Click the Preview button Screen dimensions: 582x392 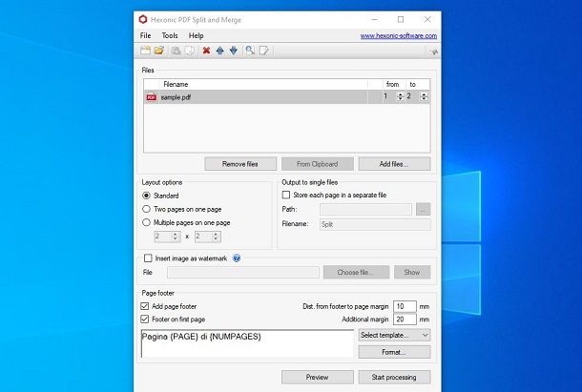[x=318, y=377]
